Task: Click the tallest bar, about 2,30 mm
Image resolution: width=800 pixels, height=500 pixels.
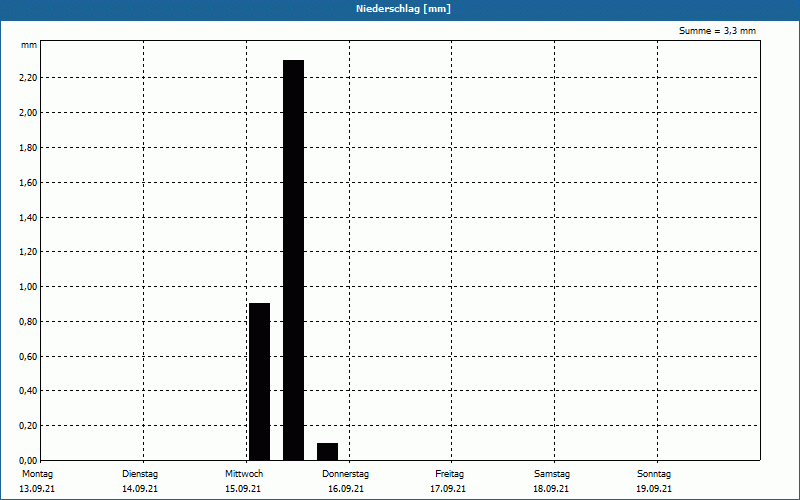Action: click(293, 260)
